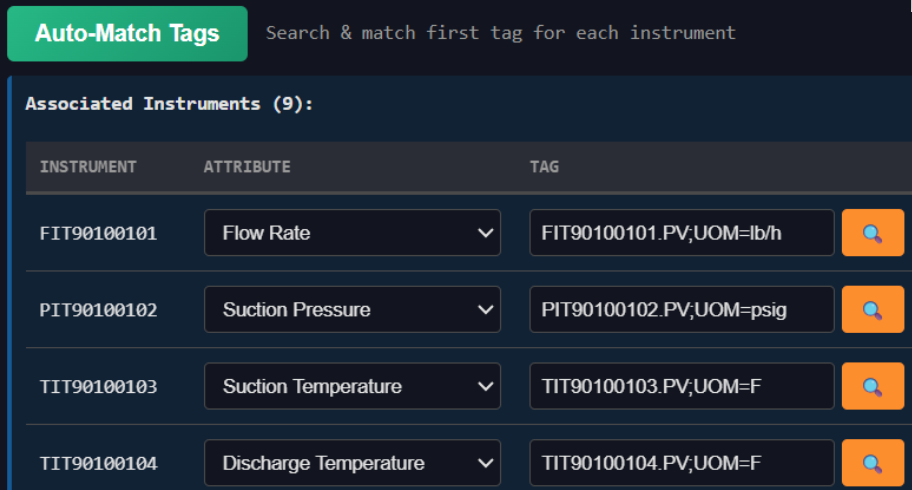Viewport: 912px width, 490px height.
Task: Expand the Suction Pressure attribute dropdown
Action: pyautogui.click(x=352, y=310)
